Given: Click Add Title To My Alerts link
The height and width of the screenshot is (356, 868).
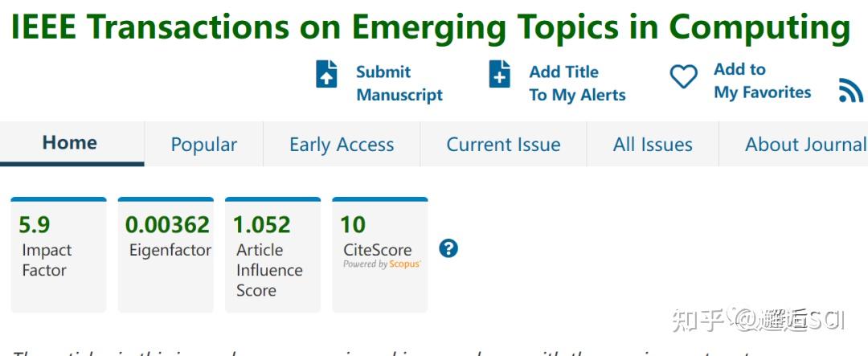Looking at the screenshot, I should point(577,84).
